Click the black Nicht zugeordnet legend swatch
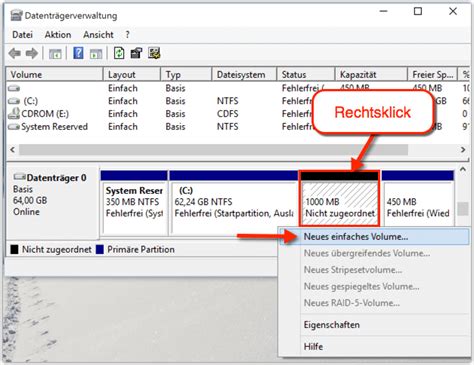474x365 pixels. 14,249
